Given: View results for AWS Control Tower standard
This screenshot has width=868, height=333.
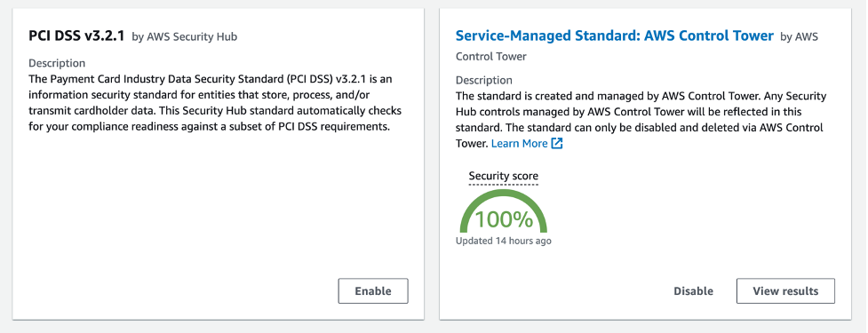Looking at the screenshot, I should 785,291.
